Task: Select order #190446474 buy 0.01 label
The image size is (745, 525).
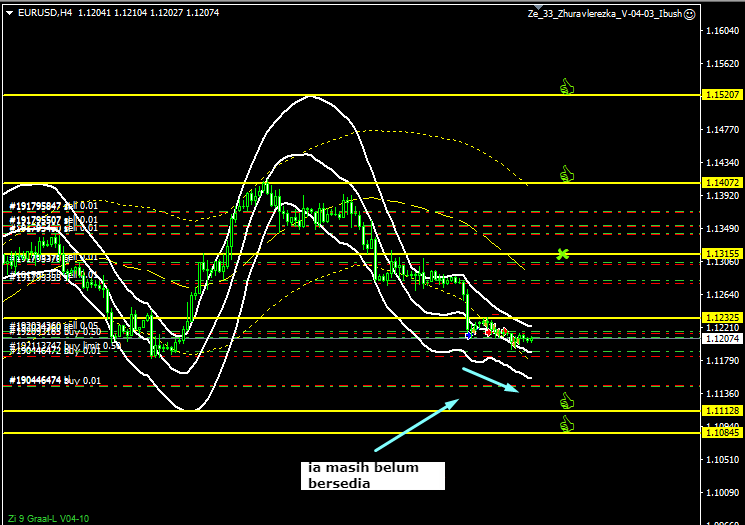Action: [55, 380]
